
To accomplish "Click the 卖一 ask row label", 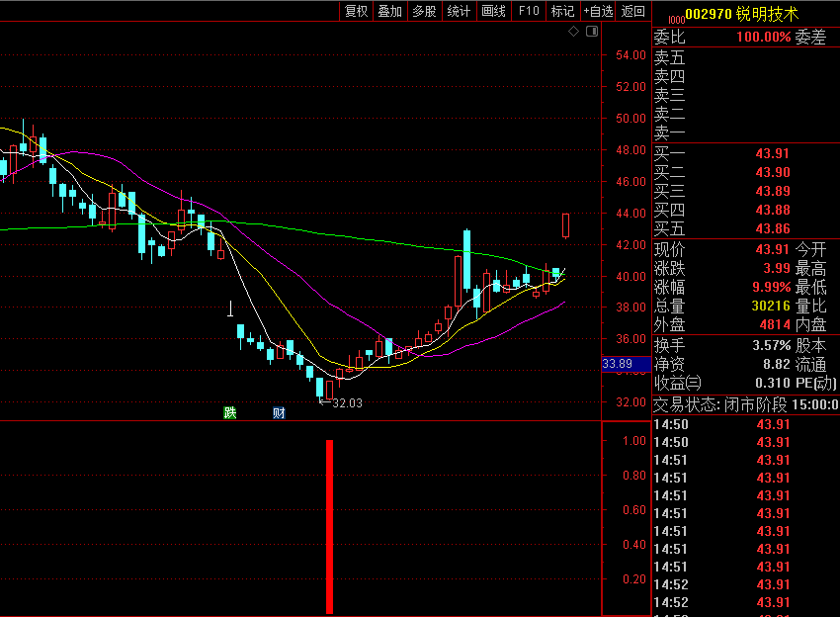I will coord(670,132).
